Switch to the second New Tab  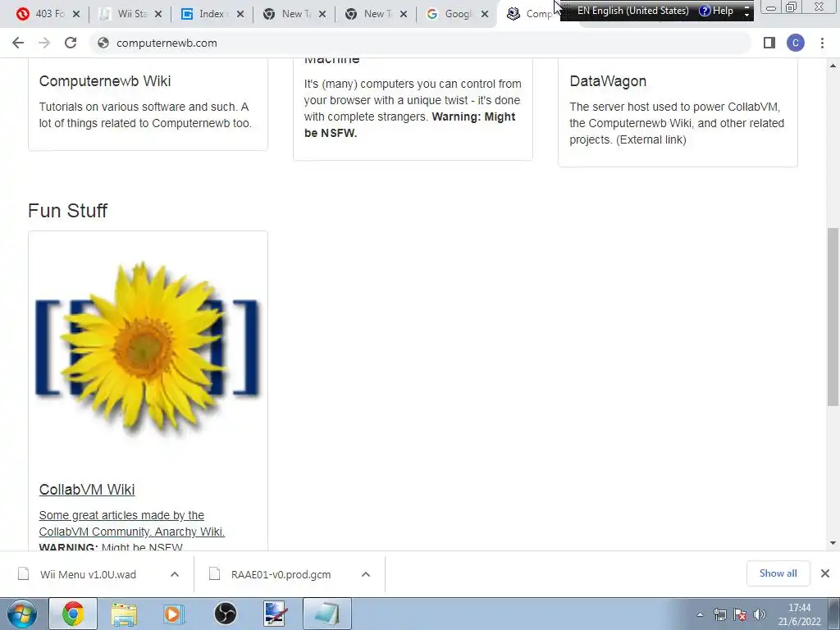click(370, 14)
